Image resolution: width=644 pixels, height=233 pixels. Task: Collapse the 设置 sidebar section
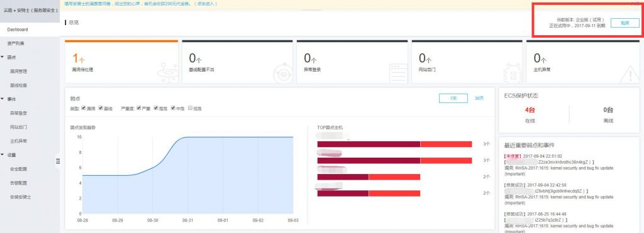pos(3,155)
